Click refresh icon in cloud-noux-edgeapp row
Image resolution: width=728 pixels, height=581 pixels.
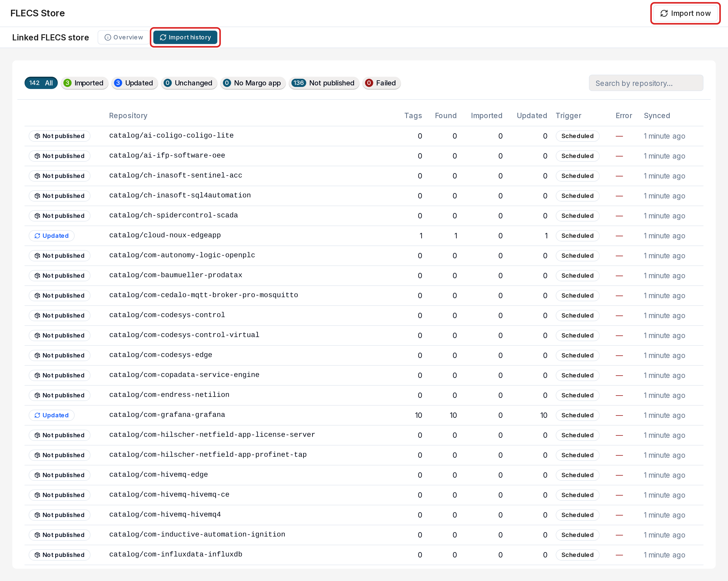coord(38,236)
